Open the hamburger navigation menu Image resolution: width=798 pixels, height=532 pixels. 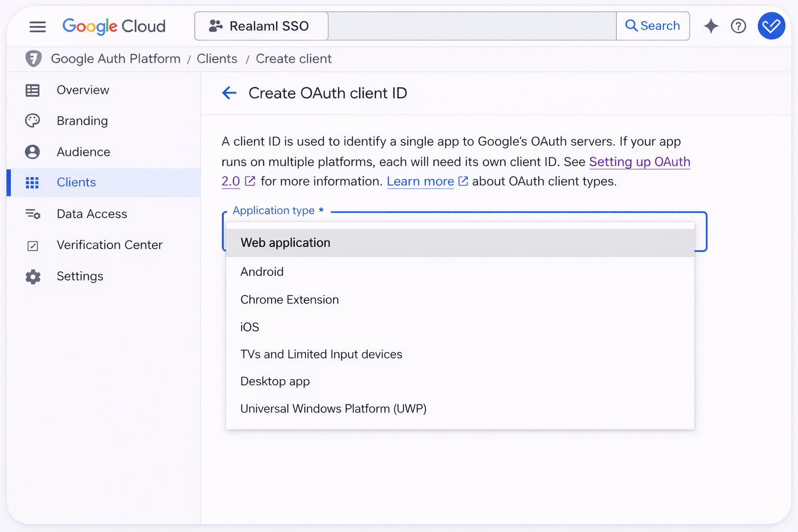[37, 26]
